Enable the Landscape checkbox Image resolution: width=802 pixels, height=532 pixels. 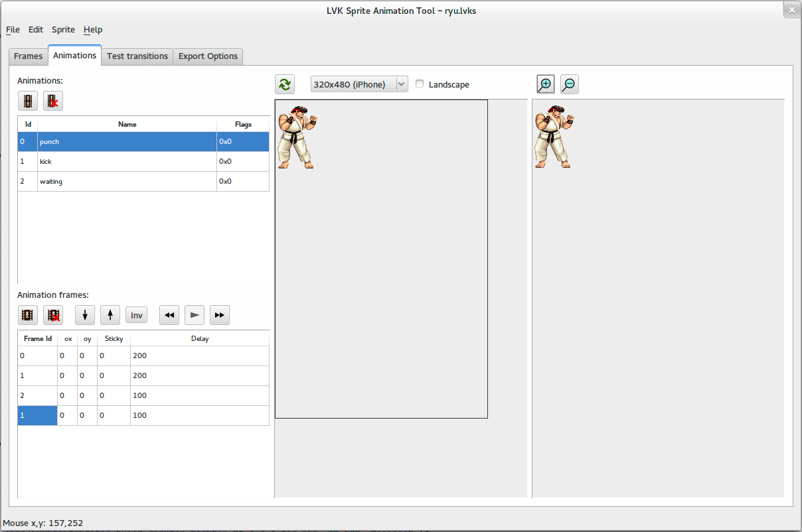tap(420, 84)
